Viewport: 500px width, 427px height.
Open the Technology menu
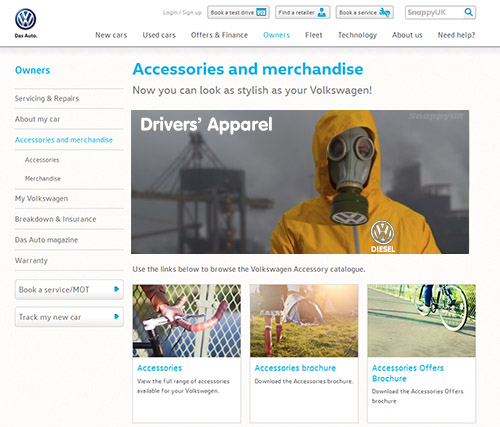click(x=357, y=35)
